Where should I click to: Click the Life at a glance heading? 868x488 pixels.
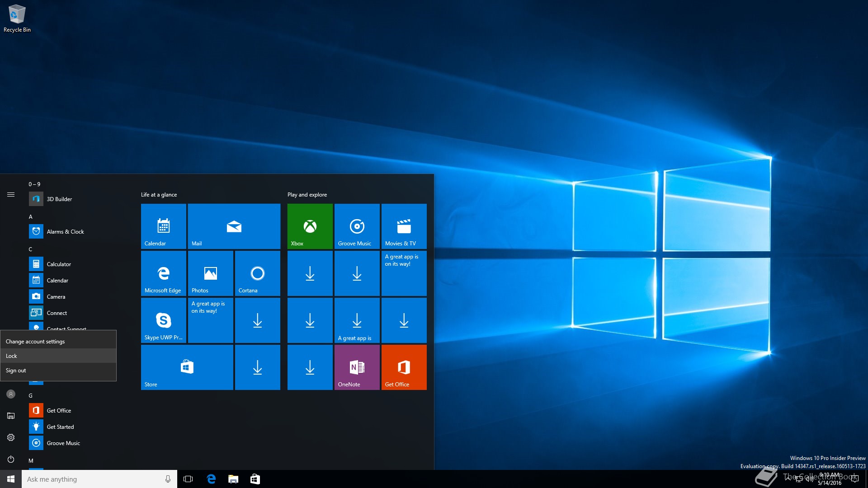click(x=159, y=195)
